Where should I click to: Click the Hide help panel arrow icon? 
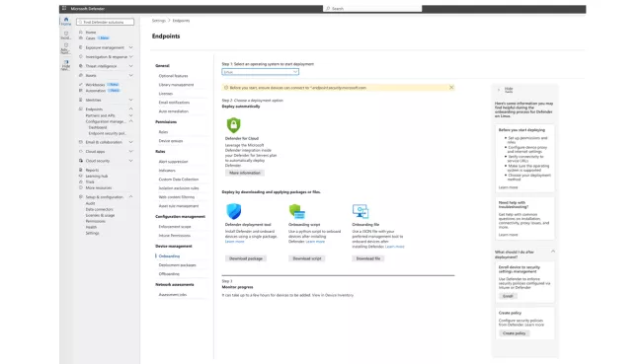point(498,90)
